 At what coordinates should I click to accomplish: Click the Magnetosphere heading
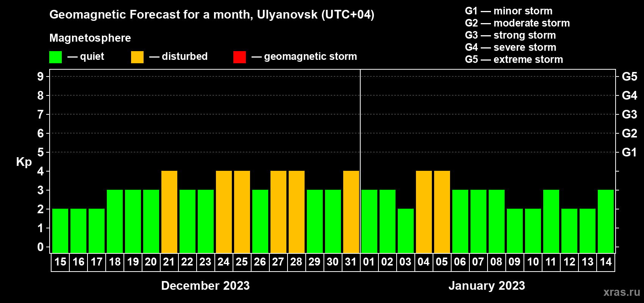tap(90, 38)
